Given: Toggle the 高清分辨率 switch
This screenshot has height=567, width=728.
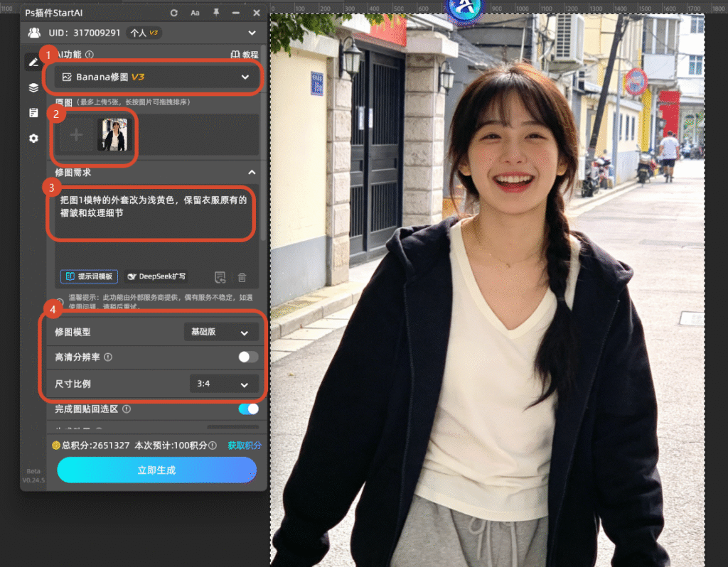Looking at the screenshot, I should click(x=248, y=357).
